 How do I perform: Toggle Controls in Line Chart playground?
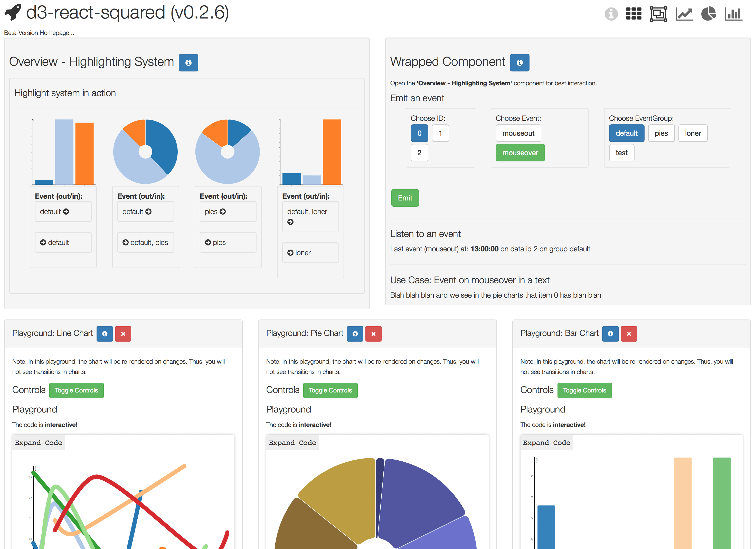(76, 390)
